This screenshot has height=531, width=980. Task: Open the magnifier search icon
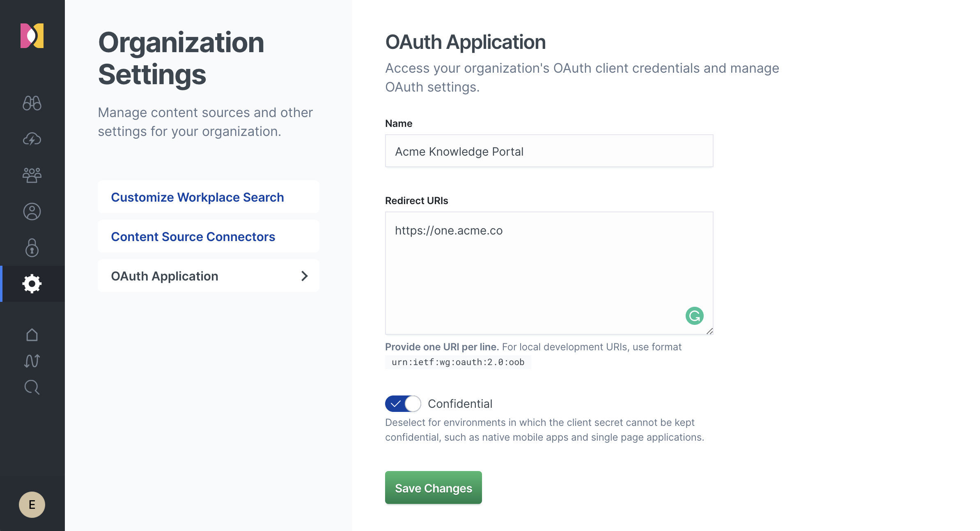click(32, 387)
